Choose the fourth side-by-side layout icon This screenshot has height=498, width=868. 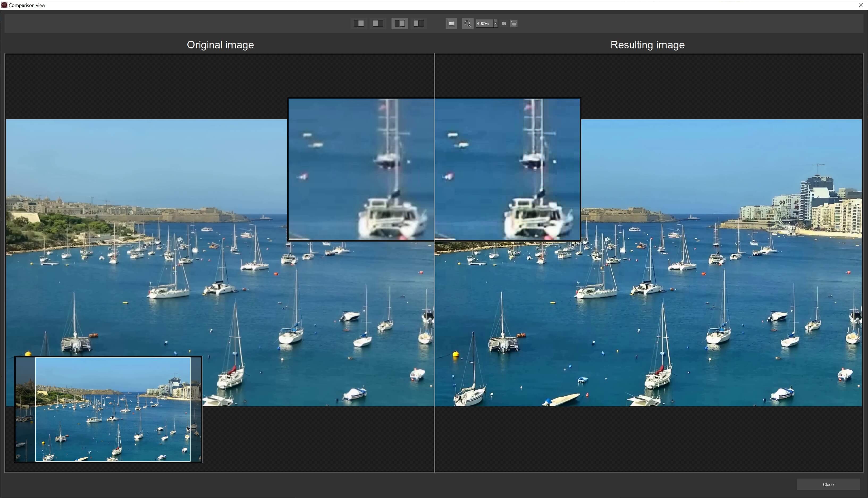tap(419, 23)
